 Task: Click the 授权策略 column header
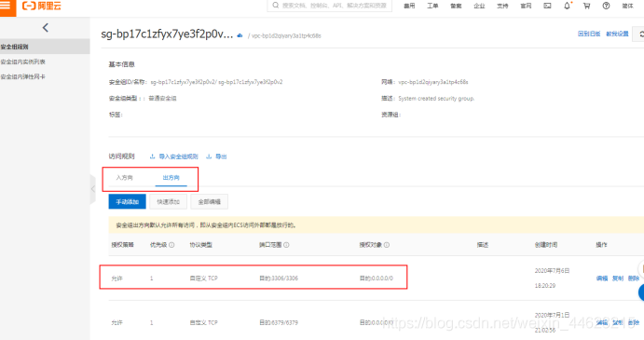(122, 245)
